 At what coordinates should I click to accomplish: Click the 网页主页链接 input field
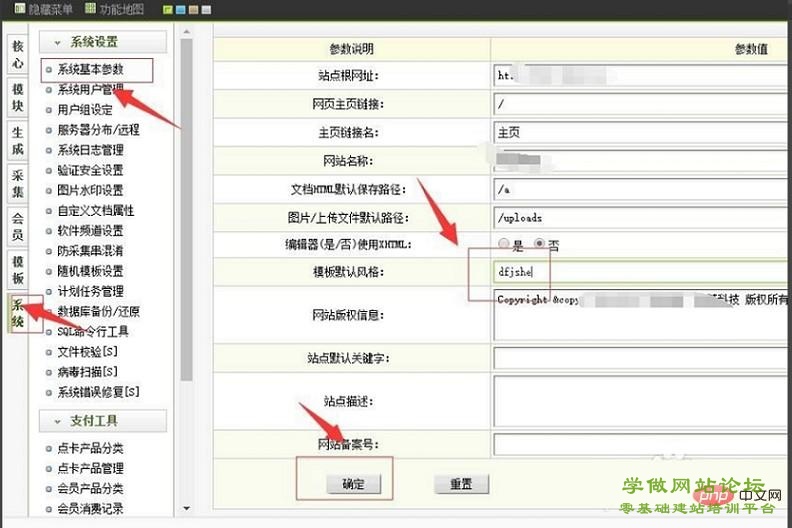point(642,104)
